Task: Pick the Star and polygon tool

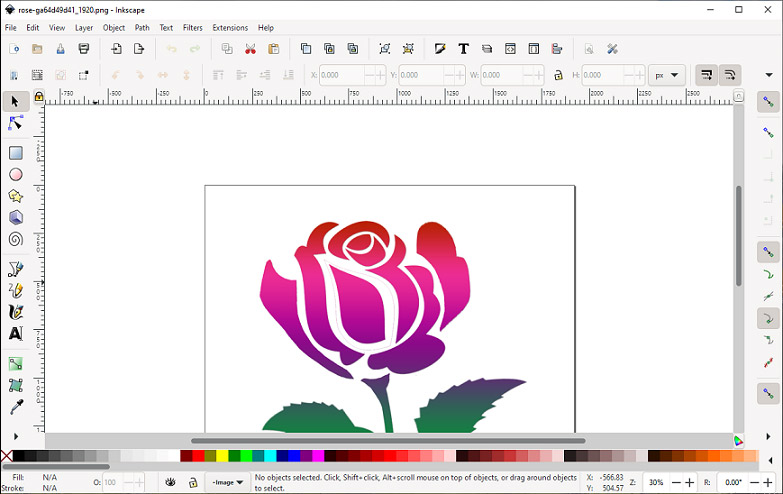Action: pos(15,196)
